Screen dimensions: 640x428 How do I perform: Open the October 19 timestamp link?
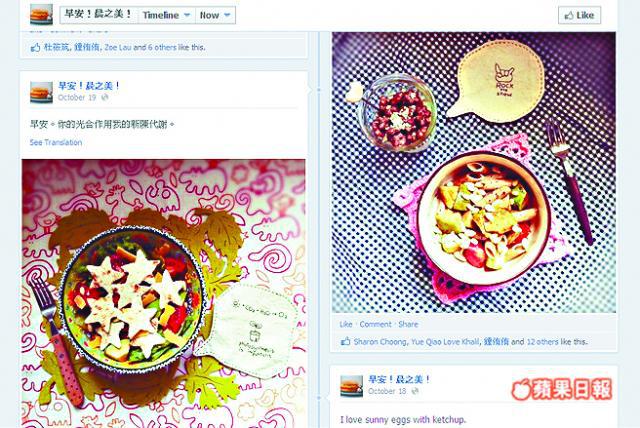click(77, 98)
